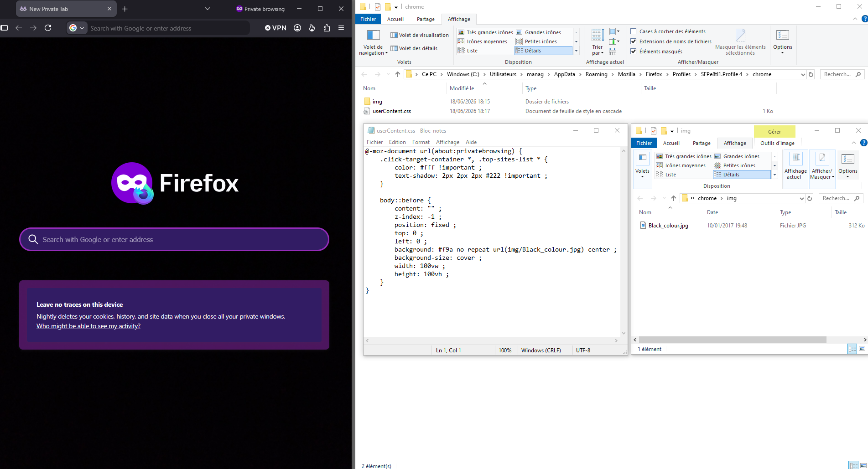Click Utilisateurs in the chrome address breadcrumb
This screenshot has height=469, width=868.
[x=503, y=74]
